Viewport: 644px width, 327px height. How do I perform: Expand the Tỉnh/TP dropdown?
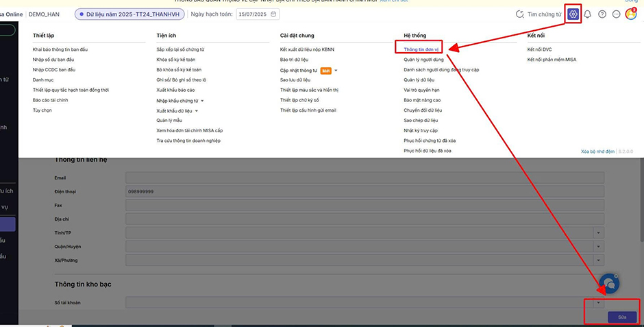click(x=599, y=233)
